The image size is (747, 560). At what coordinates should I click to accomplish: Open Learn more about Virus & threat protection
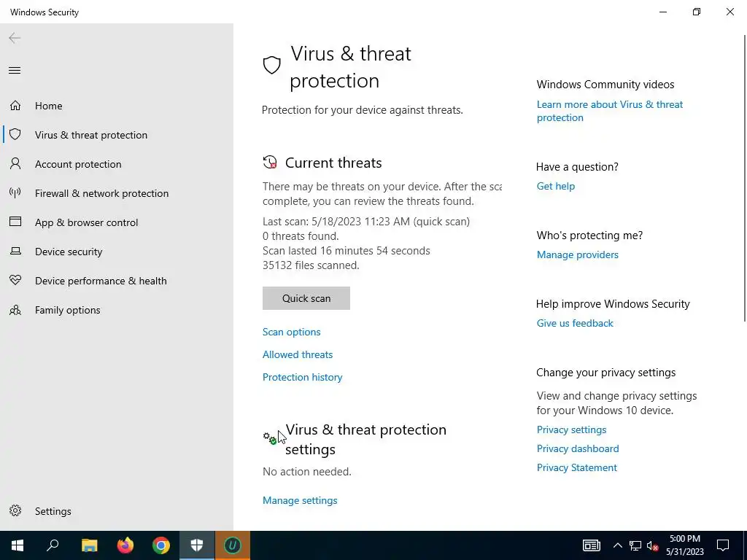[609, 111]
